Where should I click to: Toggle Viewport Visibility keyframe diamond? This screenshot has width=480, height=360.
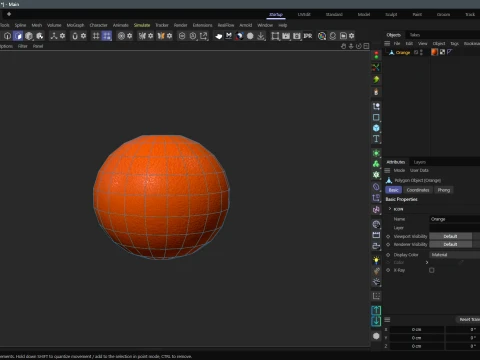(388, 236)
